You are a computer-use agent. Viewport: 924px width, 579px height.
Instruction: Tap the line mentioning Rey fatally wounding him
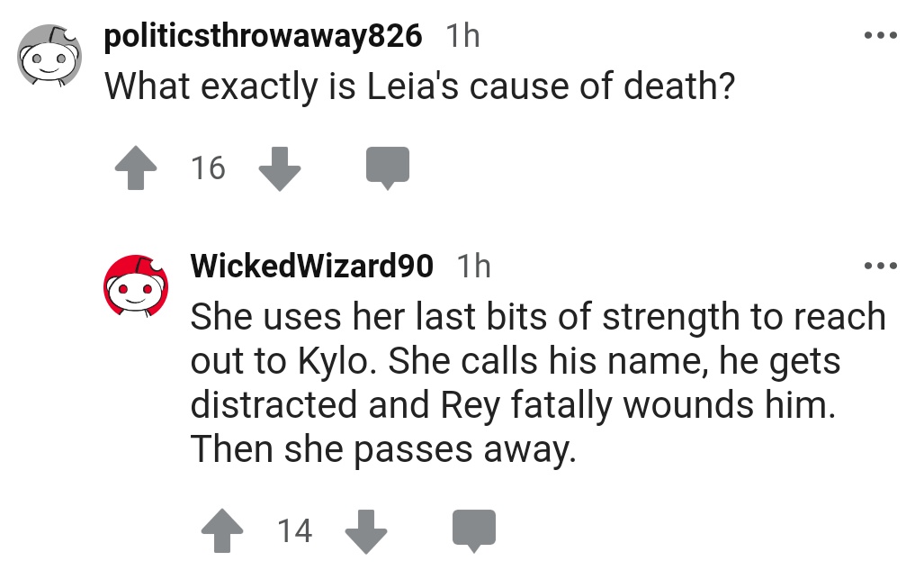513,405
